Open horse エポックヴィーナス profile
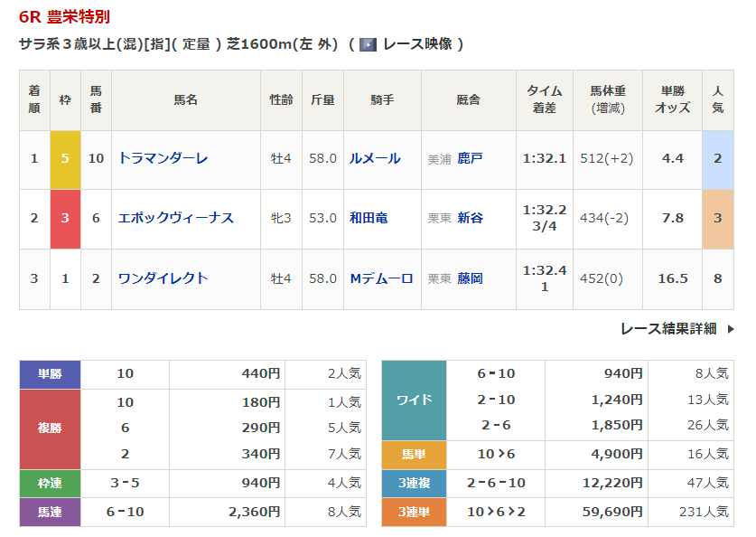 click(175, 218)
